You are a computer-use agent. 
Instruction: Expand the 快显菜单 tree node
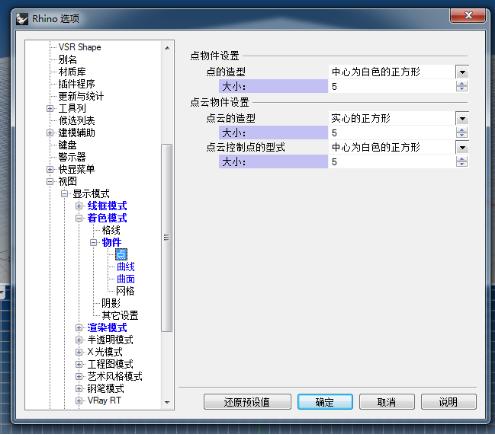click(x=50, y=169)
